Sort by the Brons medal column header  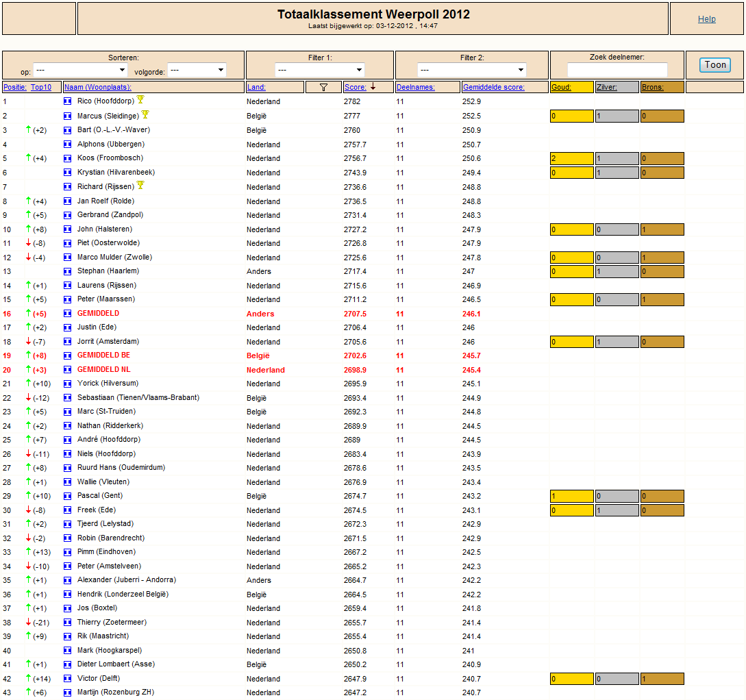[653, 87]
